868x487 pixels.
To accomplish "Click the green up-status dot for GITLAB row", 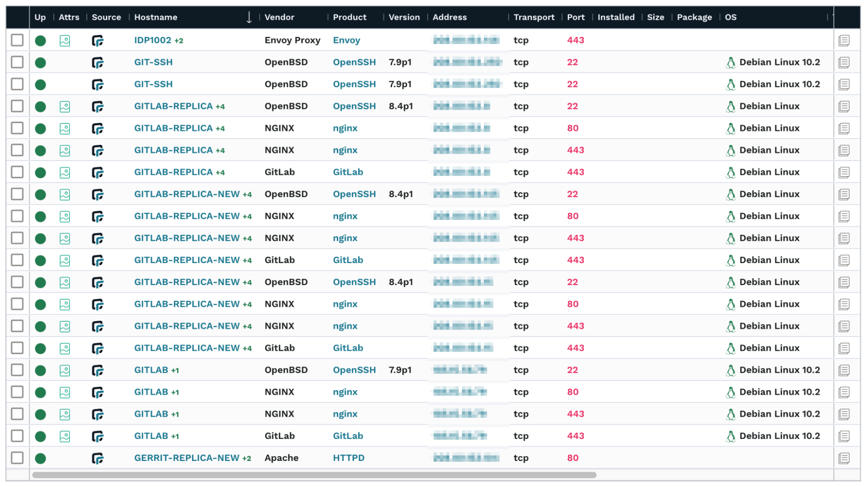I will [40, 370].
